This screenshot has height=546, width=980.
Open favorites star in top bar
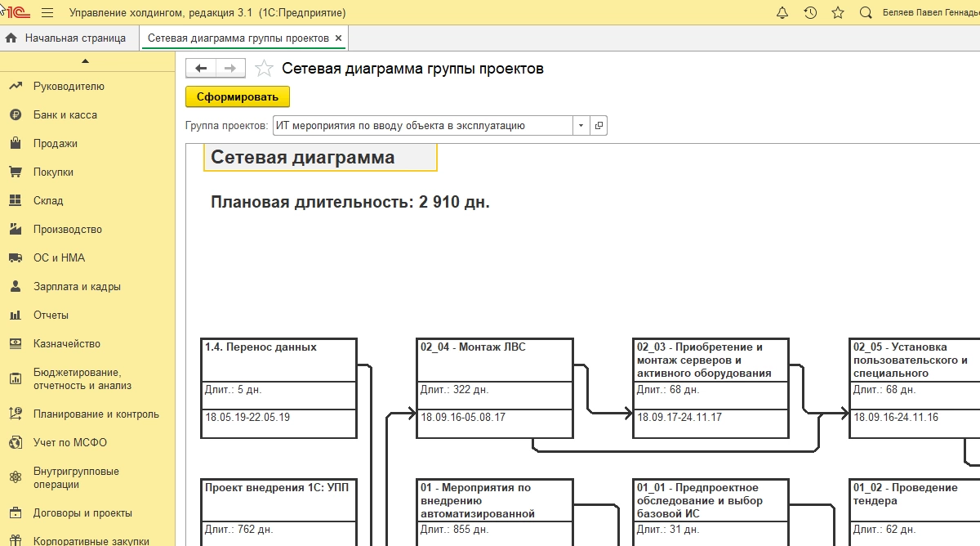(838, 13)
